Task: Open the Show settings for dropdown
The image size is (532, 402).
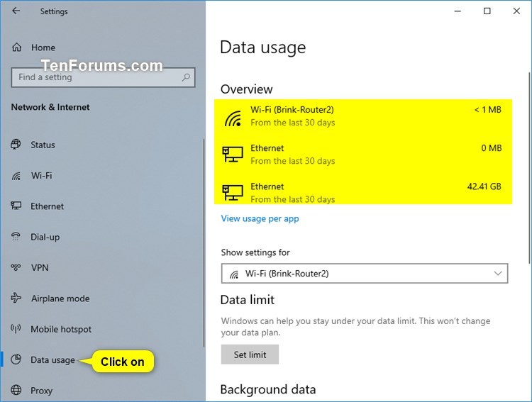Action: click(365, 274)
